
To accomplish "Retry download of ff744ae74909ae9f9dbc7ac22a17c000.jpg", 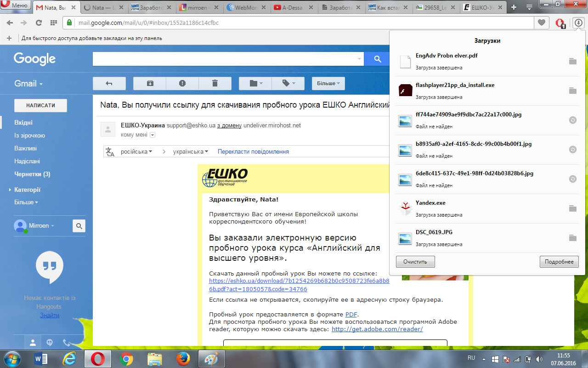I will [x=572, y=120].
